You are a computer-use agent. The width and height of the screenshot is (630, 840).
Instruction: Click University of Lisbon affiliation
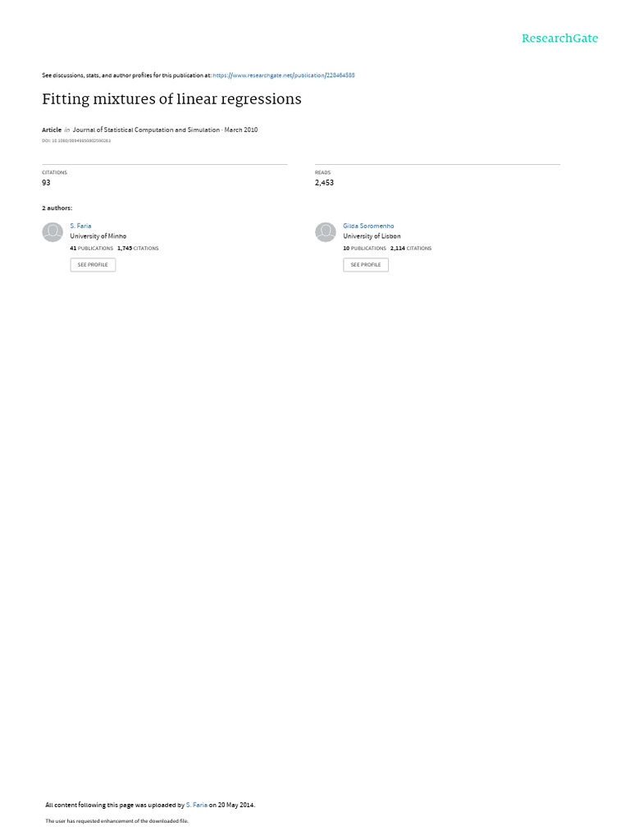[x=372, y=236]
